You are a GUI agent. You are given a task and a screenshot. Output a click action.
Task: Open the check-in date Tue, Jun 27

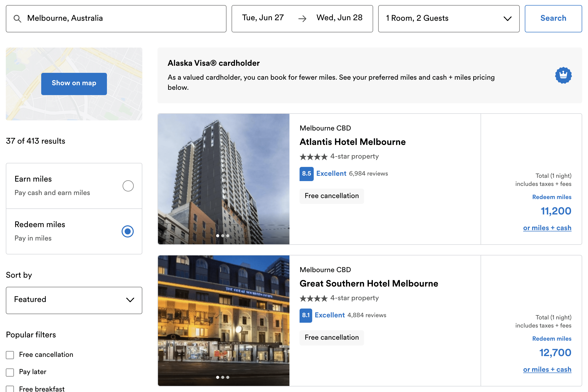click(263, 18)
